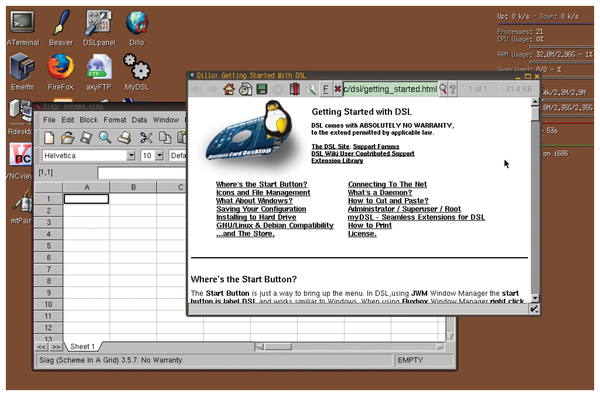Open the 'License.' link

[362, 234]
